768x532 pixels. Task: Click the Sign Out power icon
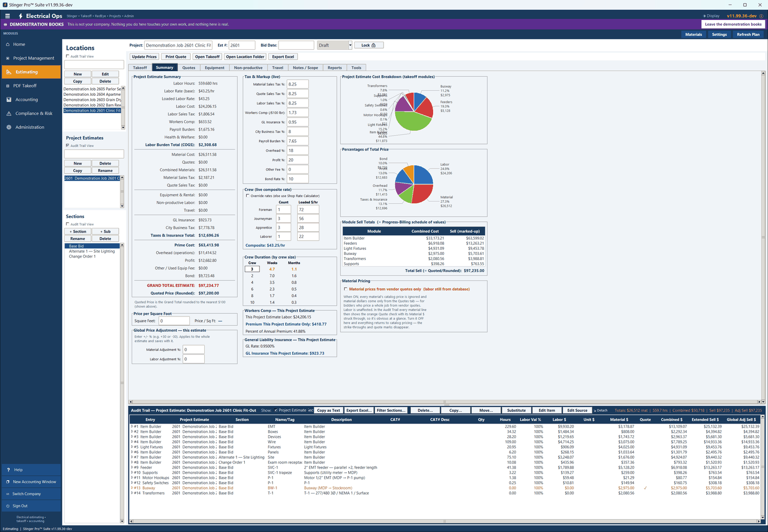pos(8,506)
